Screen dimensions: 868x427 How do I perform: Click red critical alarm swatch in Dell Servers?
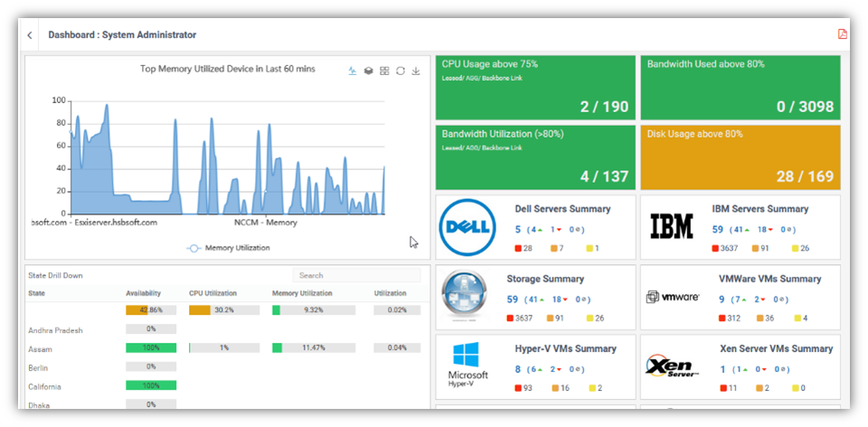click(518, 248)
